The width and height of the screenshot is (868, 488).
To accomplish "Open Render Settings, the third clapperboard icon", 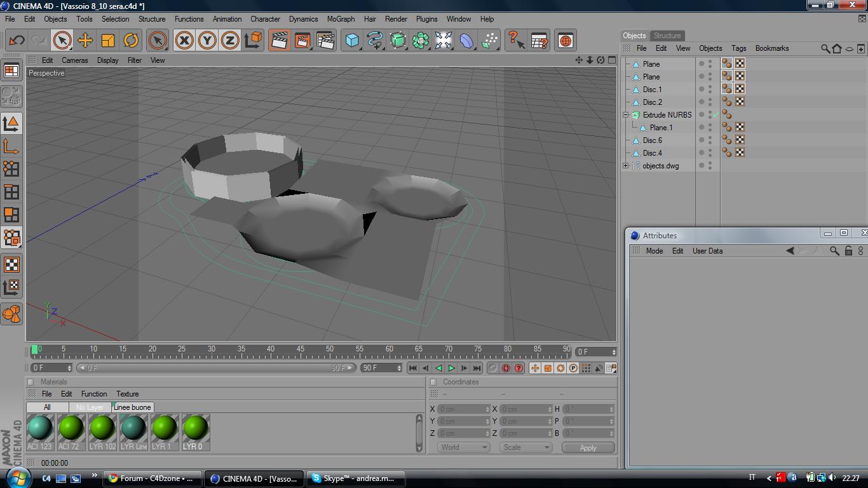I will click(x=325, y=41).
